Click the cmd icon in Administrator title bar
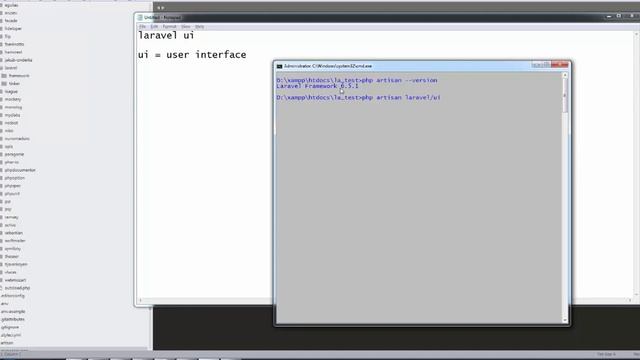This screenshot has height=360, width=640. tap(280, 66)
